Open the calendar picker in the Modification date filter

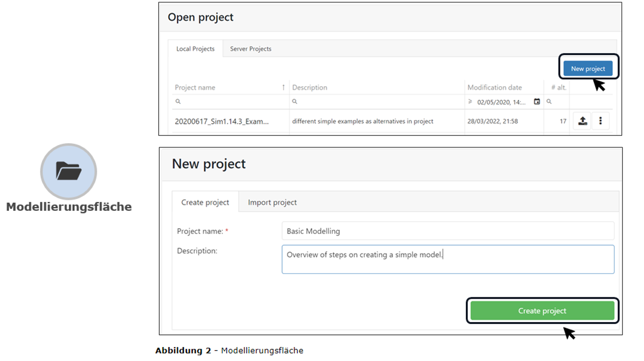(x=537, y=102)
